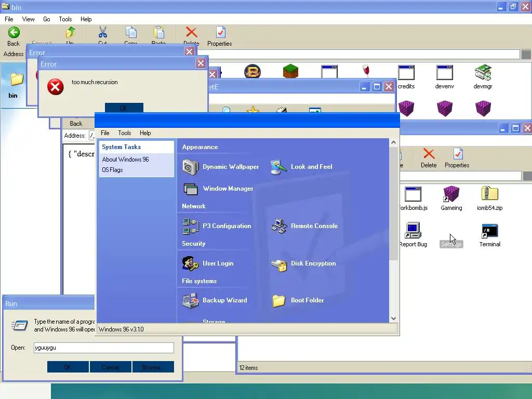Click OK in the recursion Error dialog
This screenshot has width=532, height=399.
124,108
